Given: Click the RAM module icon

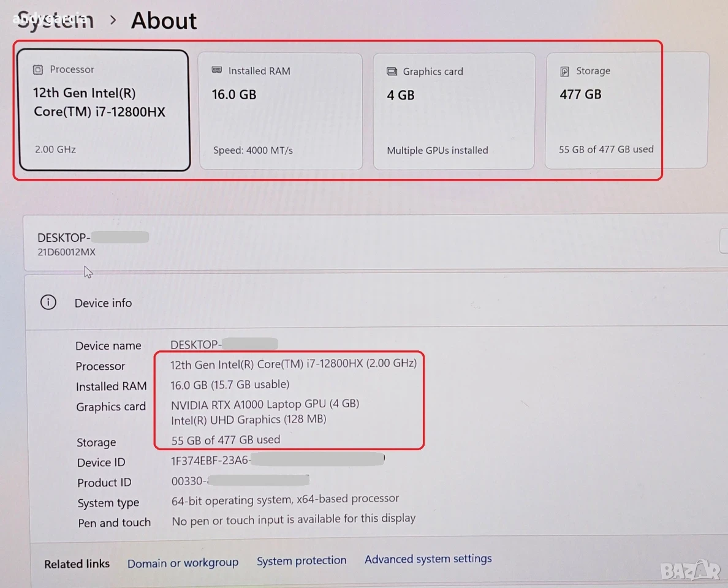Looking at the screenshot, I should click(217, 70).
